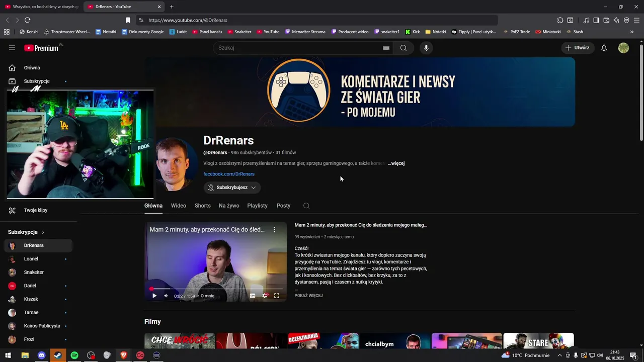Open the Posty tab
The width and height of the screenshot is (644, 362).
pyautogui.click(x=284, y=206)
